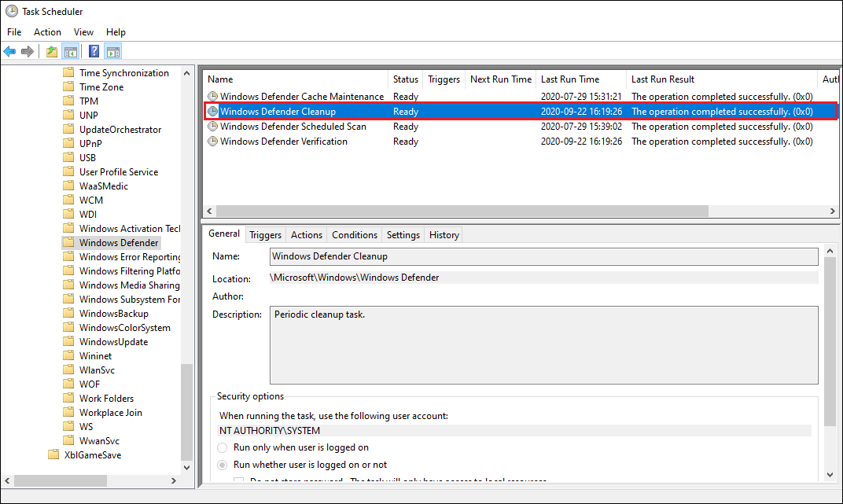Switch to the General tab
843x504 pixels.
coord(224,234)
